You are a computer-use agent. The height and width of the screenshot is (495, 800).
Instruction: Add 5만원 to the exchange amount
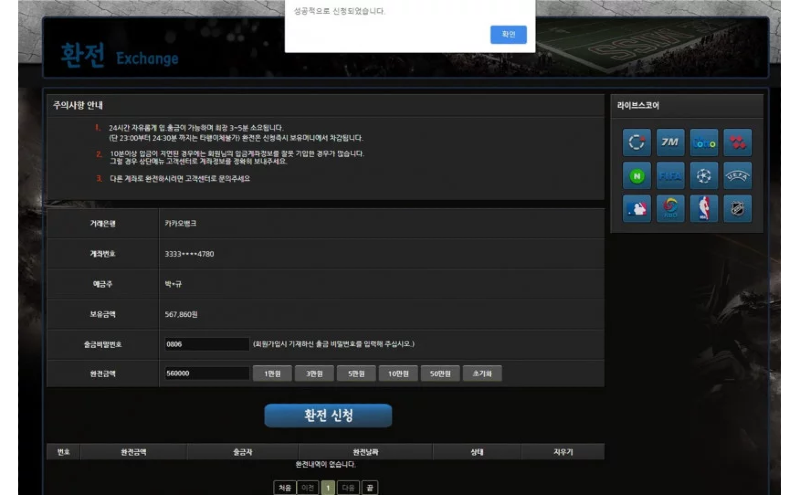(355, 373)
